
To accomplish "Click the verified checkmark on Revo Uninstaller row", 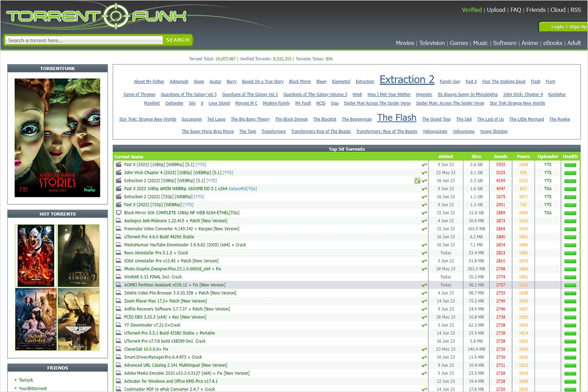I will coord(424,253).
